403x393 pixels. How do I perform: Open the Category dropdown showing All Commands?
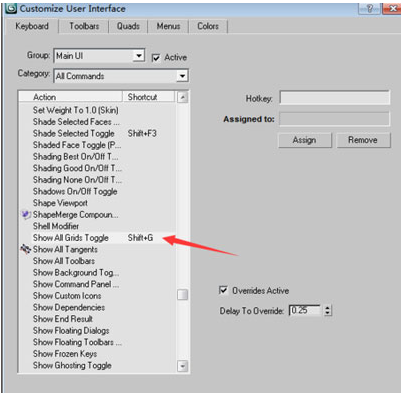coord(121,76)
